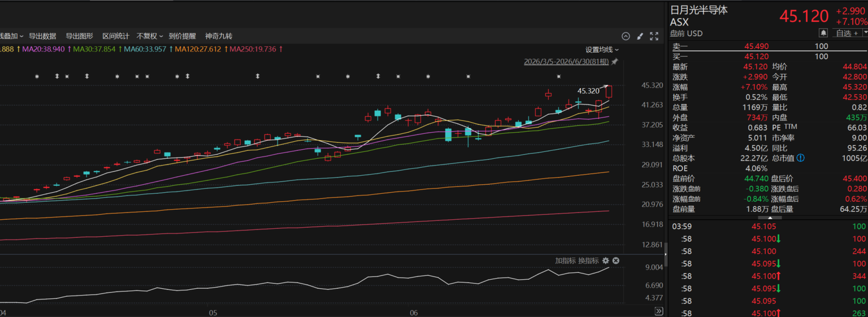
Task: Click the double-arrow jump-to-latest icon
Action: pos(659,311)
